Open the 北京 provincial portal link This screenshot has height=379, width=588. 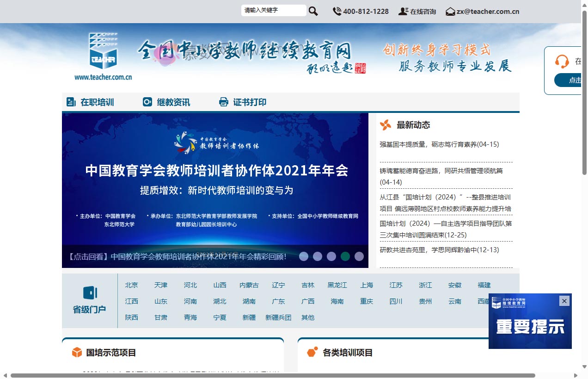[131, 285]
